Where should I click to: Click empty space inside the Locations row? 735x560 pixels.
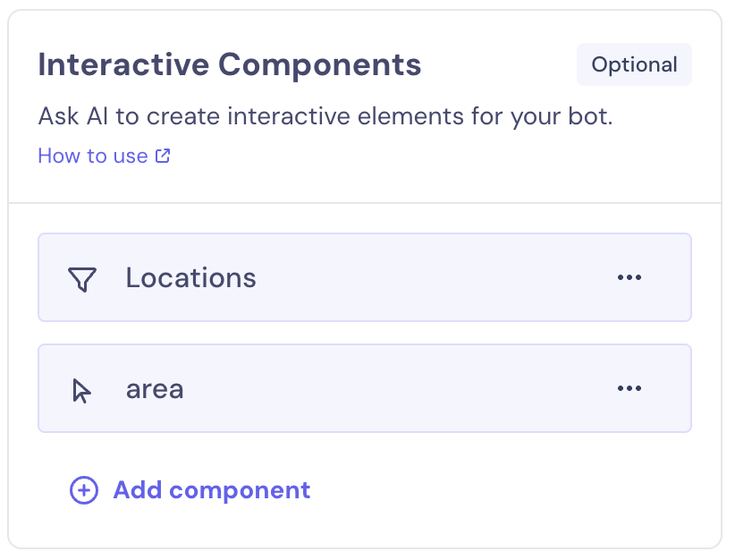click(429, 278)
